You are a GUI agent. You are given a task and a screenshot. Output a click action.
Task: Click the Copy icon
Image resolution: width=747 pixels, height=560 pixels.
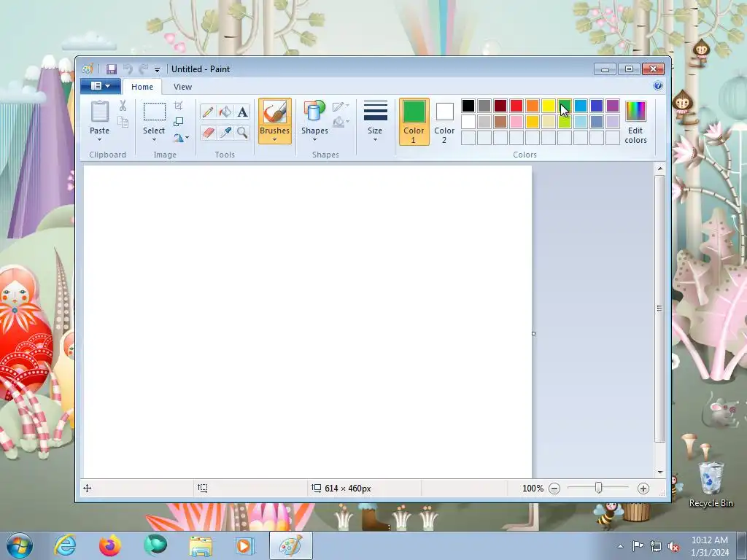point(123,122)
